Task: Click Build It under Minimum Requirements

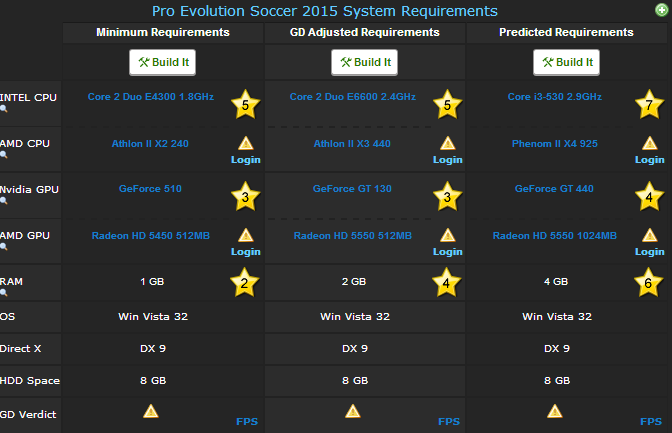Action: point(163,62)
